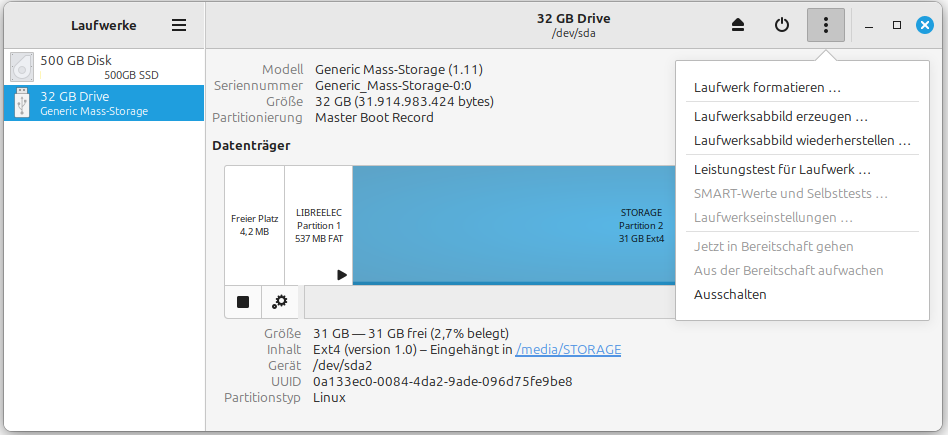Choose Ausschalten from the menu
The image size is (948, 435).
(802, 295)
